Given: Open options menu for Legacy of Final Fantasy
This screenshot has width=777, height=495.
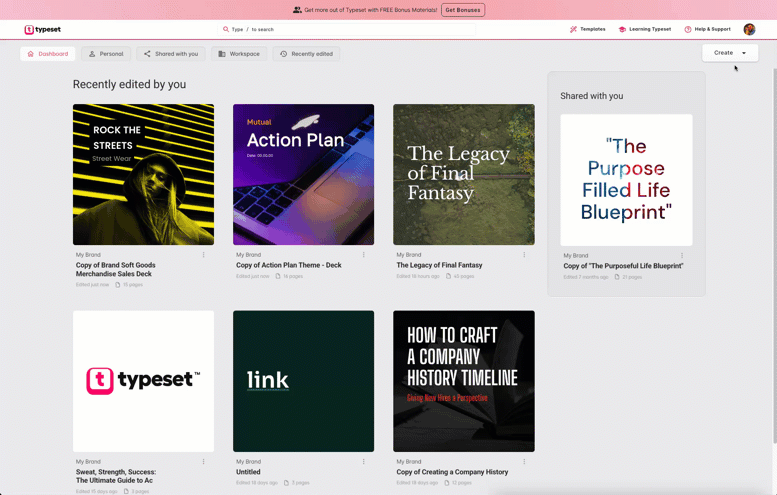Looking at the screenshot, I should (x=524, y=255).
